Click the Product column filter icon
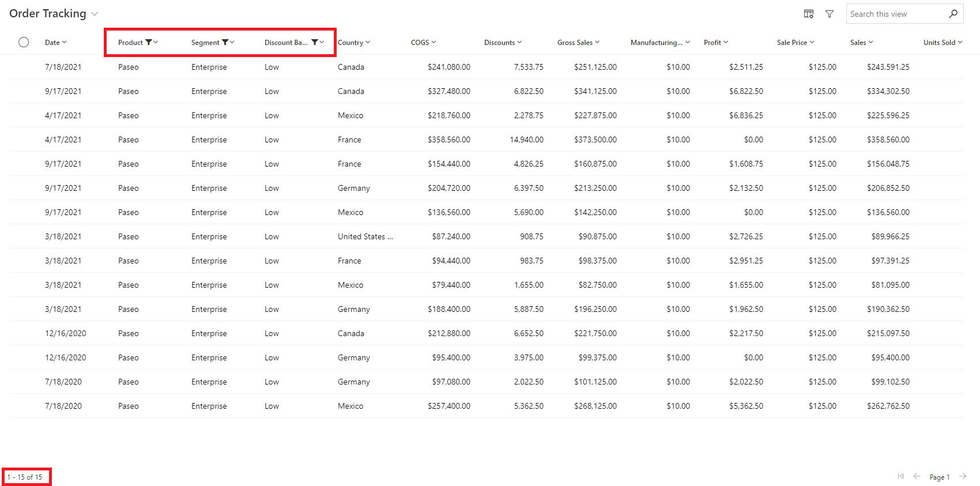The height and width of the screenshot is (486, 980). click(x=149, y=42)
